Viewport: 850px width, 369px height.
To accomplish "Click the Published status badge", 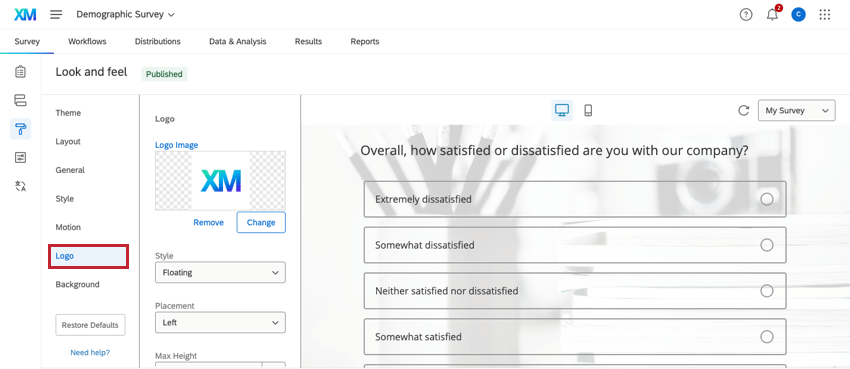I will pos(164,74).
